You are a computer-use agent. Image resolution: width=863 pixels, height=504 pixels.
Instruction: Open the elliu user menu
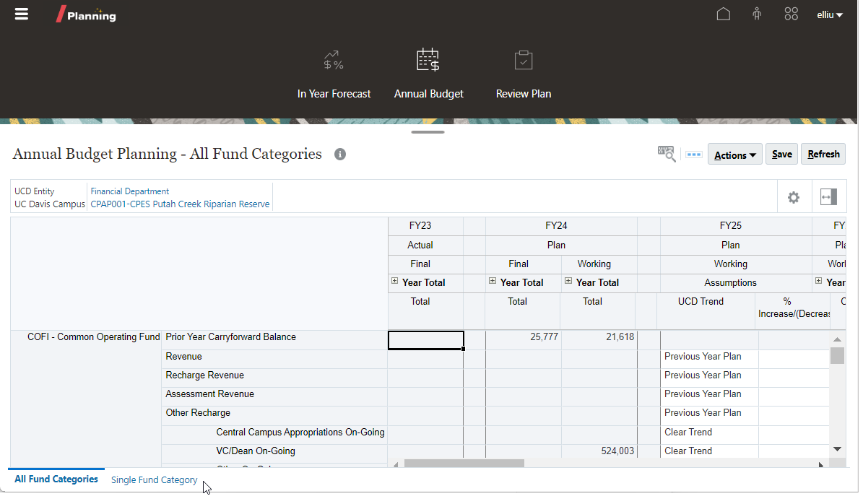coord(830,14)
